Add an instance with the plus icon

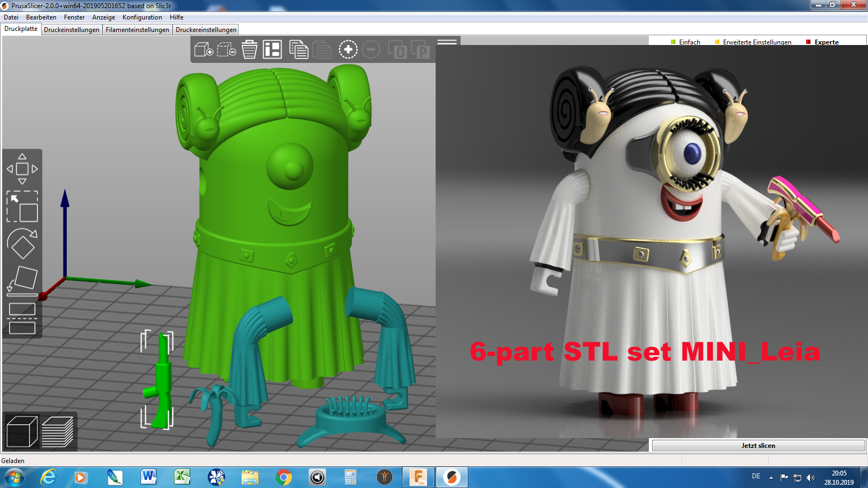[x=348, y=50]
